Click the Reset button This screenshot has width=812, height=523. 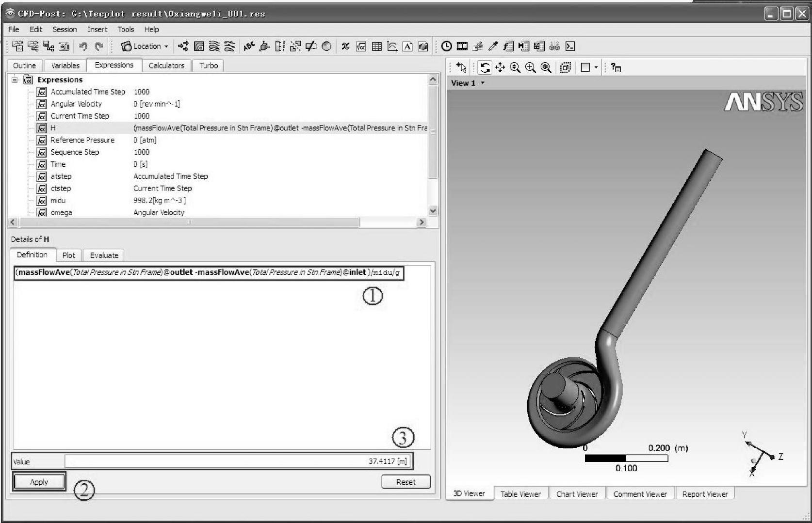(x=406, y=482)
